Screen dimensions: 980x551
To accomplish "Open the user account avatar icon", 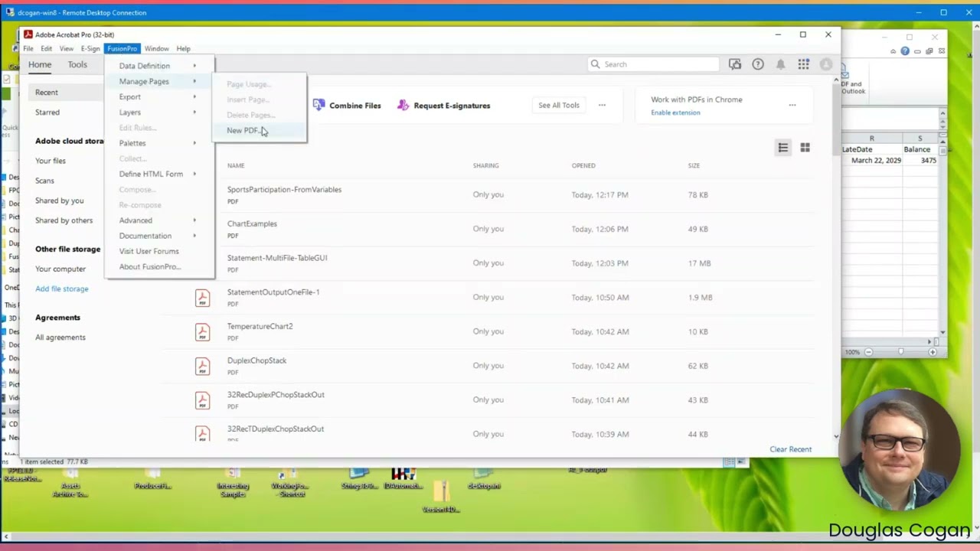I will [x=826, y=64].
